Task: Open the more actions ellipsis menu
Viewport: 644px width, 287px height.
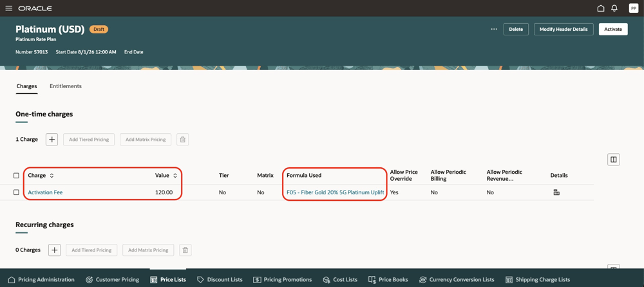Action: 494,29
